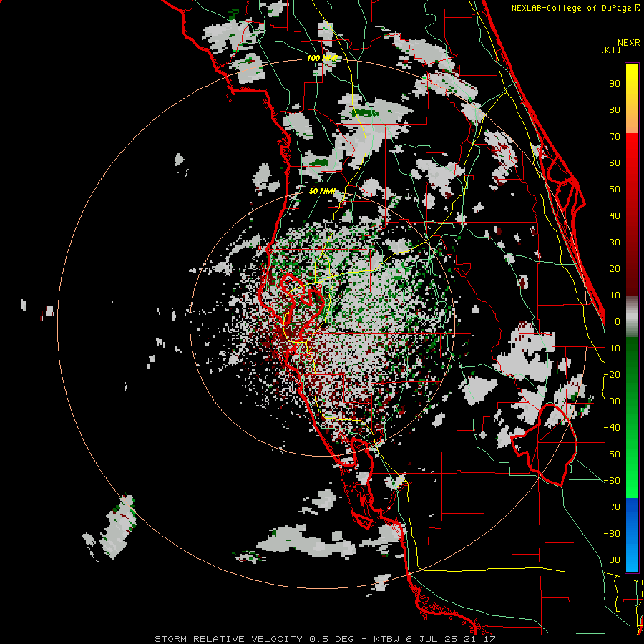Click the positive 50 knot scale label
The image size is (644, 644).
pyautogui.click(x=615, y=190)
